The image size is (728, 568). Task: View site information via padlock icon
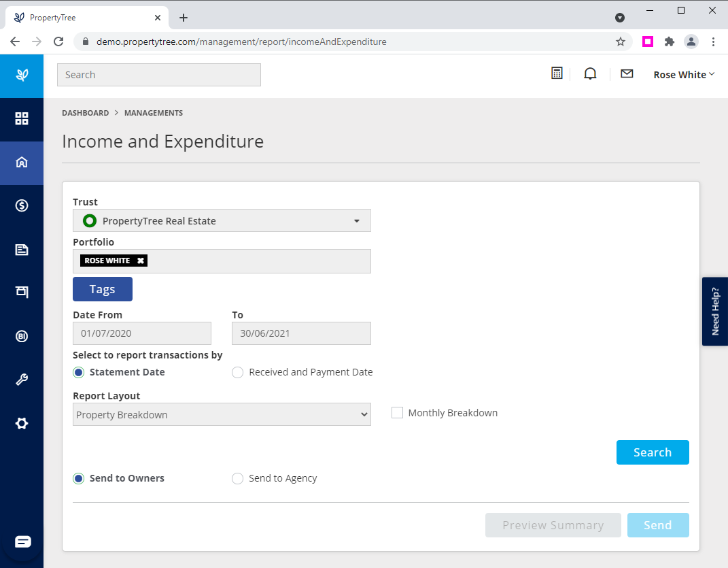tap(86, 41)
